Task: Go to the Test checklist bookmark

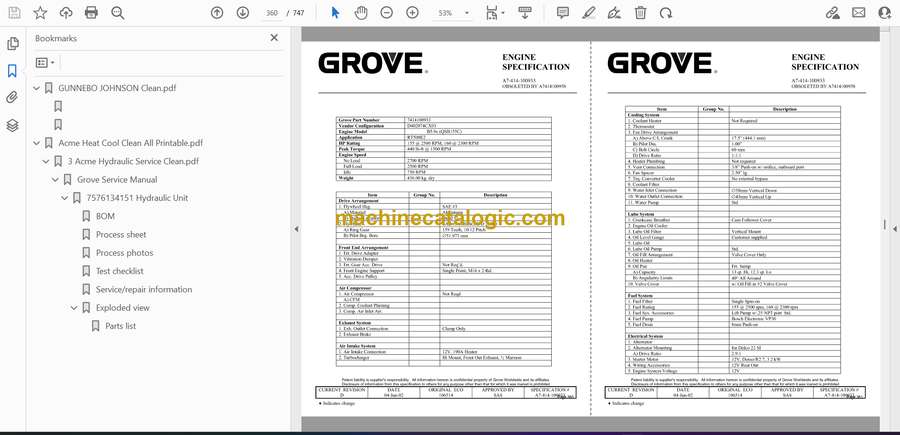Action: pos(119,271)
